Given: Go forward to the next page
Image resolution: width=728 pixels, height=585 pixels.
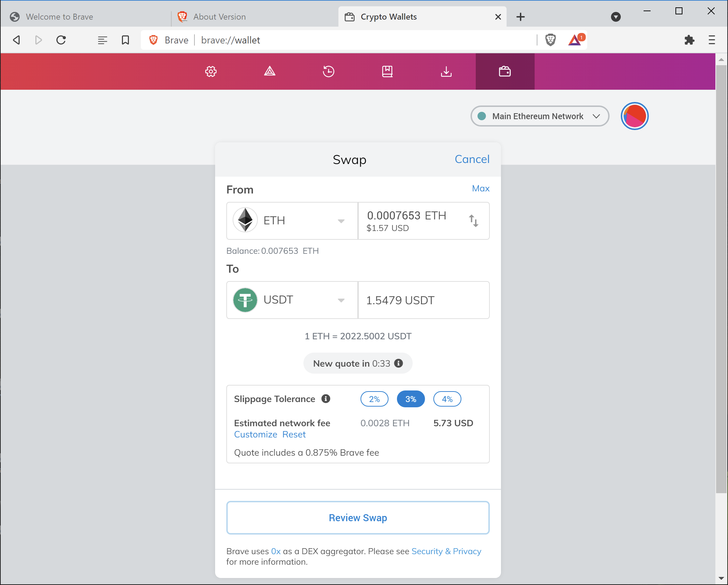Looking at the screenshot, I should click(39, 40).
